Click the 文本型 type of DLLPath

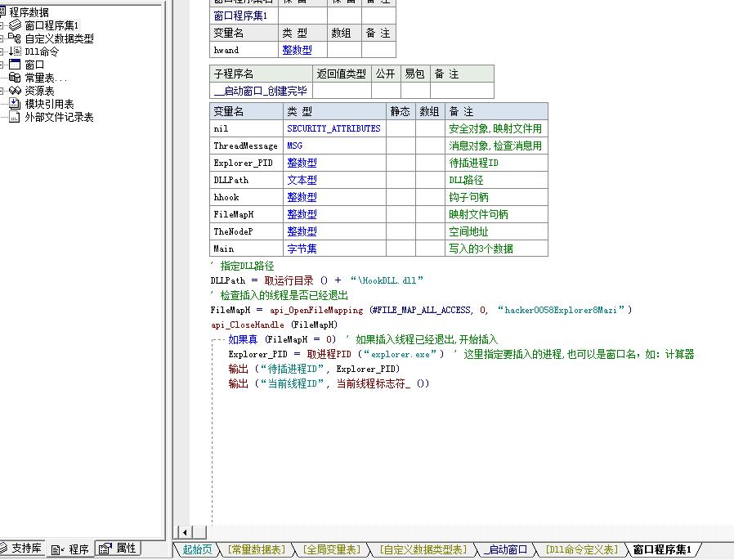(334, 180)
